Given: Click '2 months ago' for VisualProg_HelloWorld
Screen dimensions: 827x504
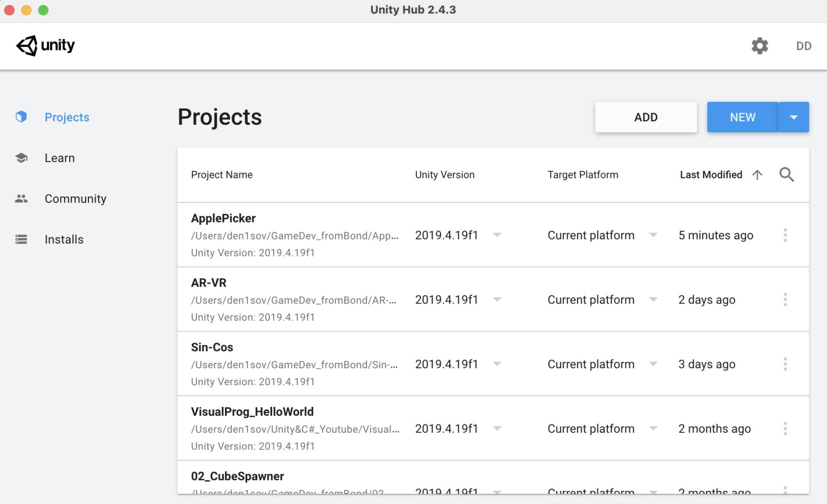Looking at the screenshot, I should pos(714,429).
